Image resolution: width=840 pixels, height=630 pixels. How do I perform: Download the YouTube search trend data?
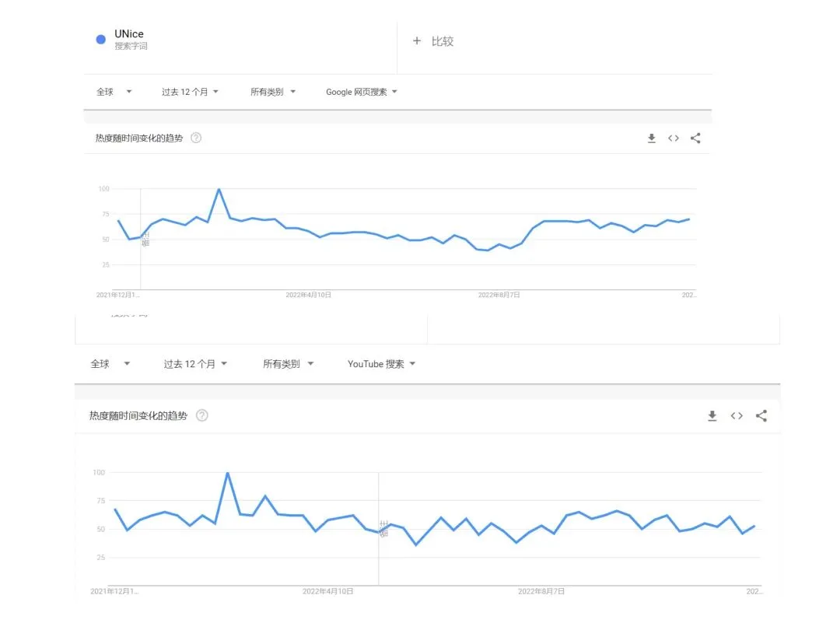click(x=712, y=416)
